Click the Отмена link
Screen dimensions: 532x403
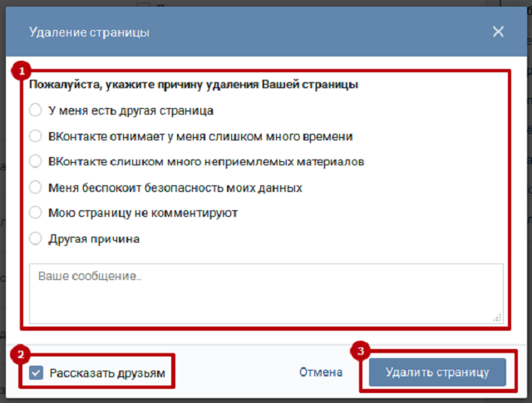click(x=321, y=372)
